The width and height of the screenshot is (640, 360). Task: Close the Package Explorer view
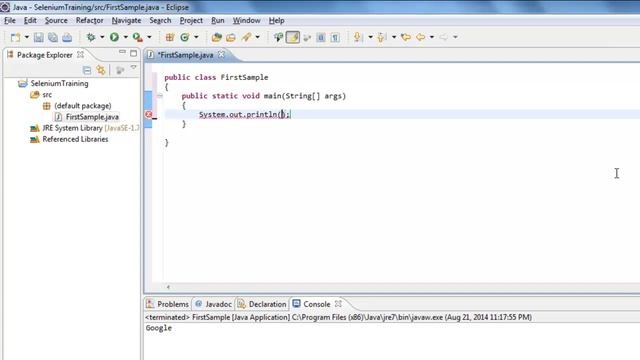pos(81,54)
